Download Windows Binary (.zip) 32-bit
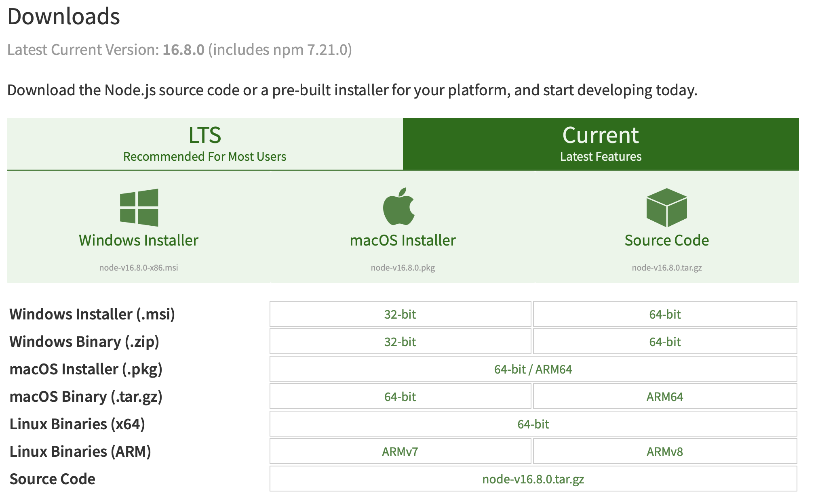Image resolution: width=839 pixels, height=504 pixels. click(x=400, y=341)
